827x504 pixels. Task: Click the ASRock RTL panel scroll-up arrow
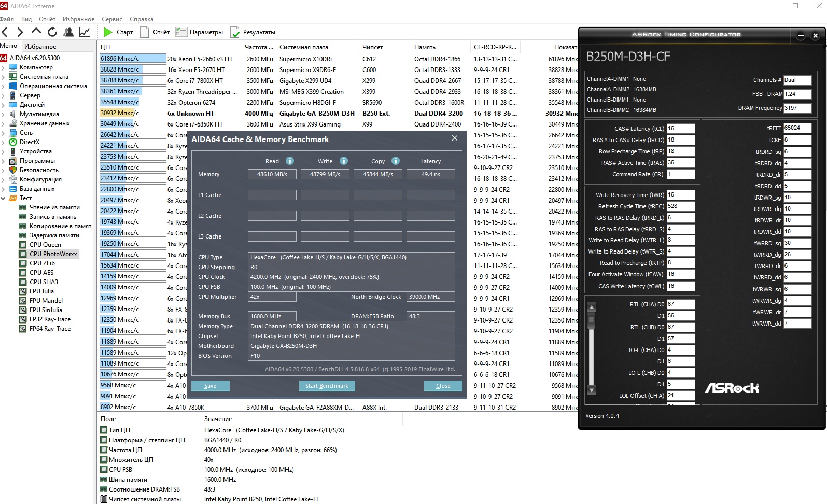(x=591, y=307)
